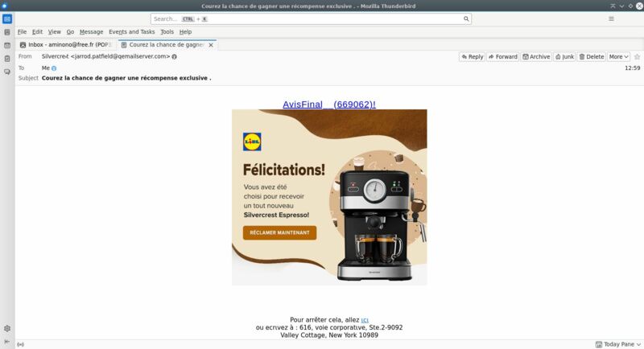The width and height of the screenshot is (644, 349).
Task: Click the search magnifier icon
Action: 466,18
